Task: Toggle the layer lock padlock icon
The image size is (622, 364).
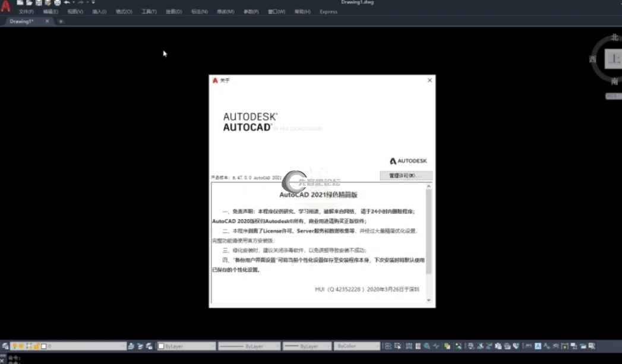Action: (36, 346)
